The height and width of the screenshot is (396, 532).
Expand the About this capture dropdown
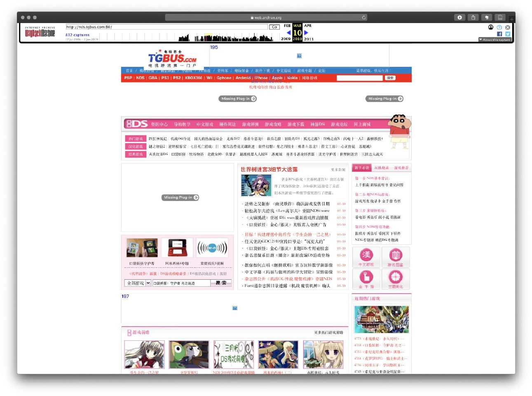pyautogui.click(x=495, y=40)
